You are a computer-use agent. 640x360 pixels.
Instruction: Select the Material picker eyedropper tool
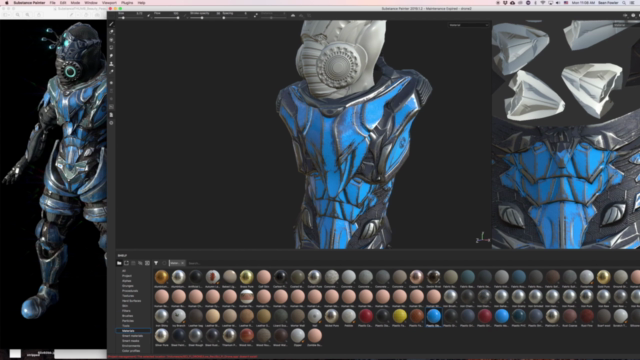(x=111, y=71)
